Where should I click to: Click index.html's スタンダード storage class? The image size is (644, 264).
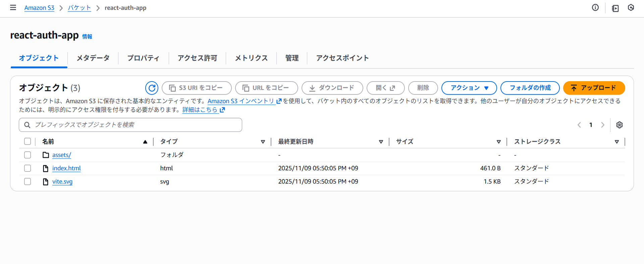tap(532, 168)
